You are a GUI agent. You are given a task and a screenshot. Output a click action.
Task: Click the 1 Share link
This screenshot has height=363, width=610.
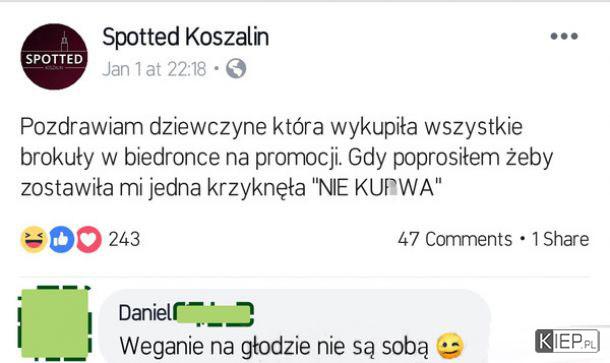pos(560,239)
